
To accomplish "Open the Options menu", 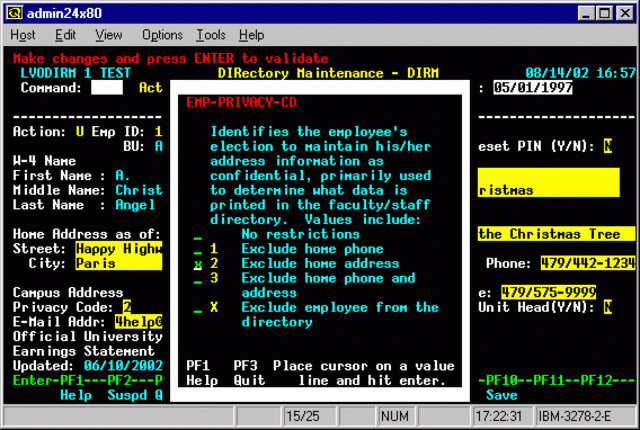I will pos(162,35).
